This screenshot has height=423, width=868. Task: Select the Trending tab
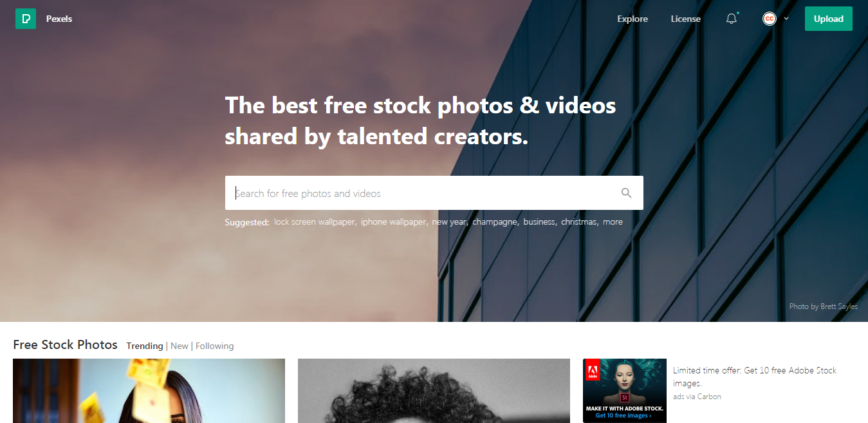coord(145,346)
